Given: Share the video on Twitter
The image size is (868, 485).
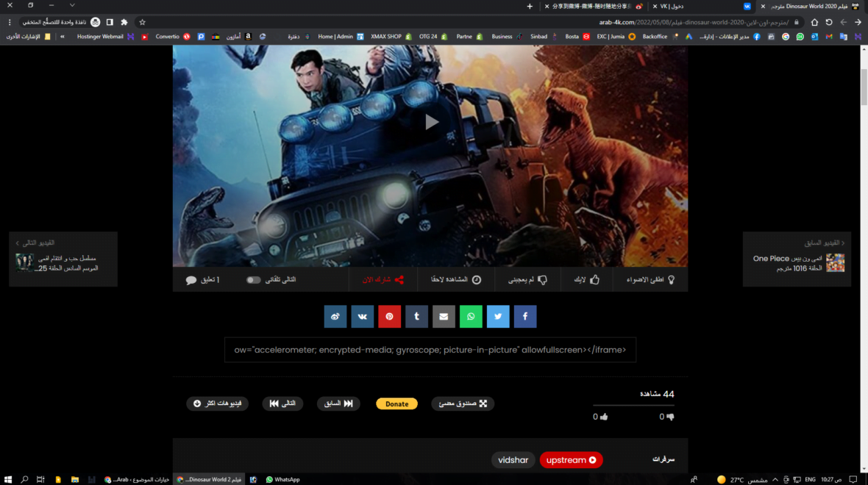Looking at the screenshot, I should pyautogui.click(x=498, y=316).
